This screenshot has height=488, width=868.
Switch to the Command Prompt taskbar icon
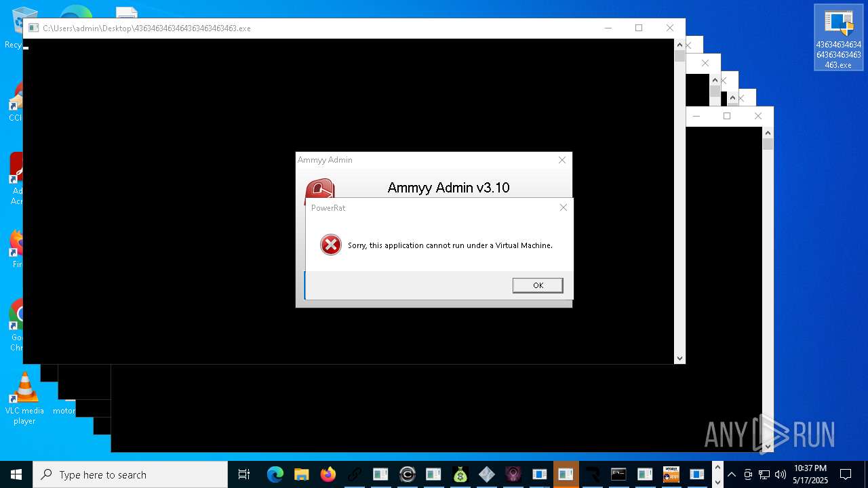click(618, 474)
